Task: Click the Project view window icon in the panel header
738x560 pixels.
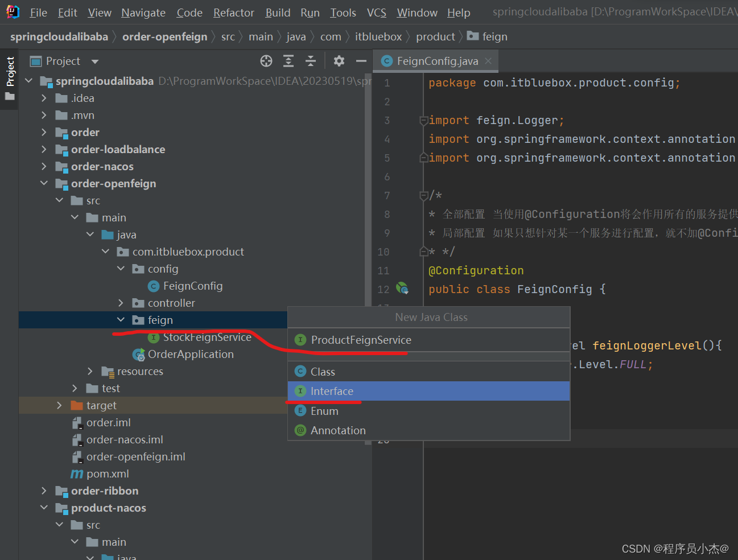Action: click(x=36, y=61)
